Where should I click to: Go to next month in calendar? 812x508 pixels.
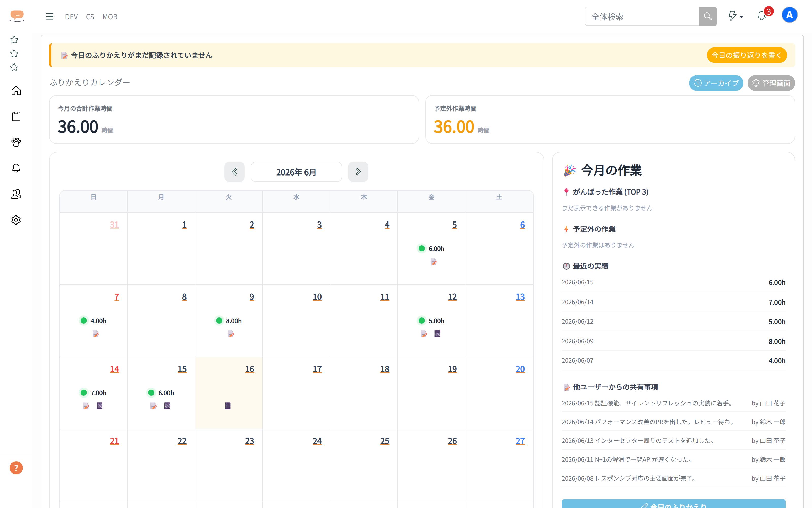tap(358, 172)
